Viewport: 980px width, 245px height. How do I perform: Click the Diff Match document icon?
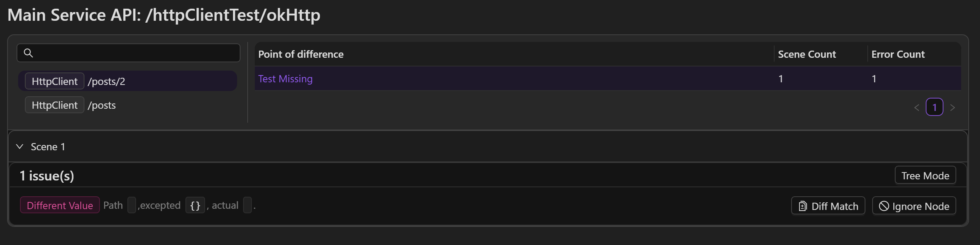(802, 206)
